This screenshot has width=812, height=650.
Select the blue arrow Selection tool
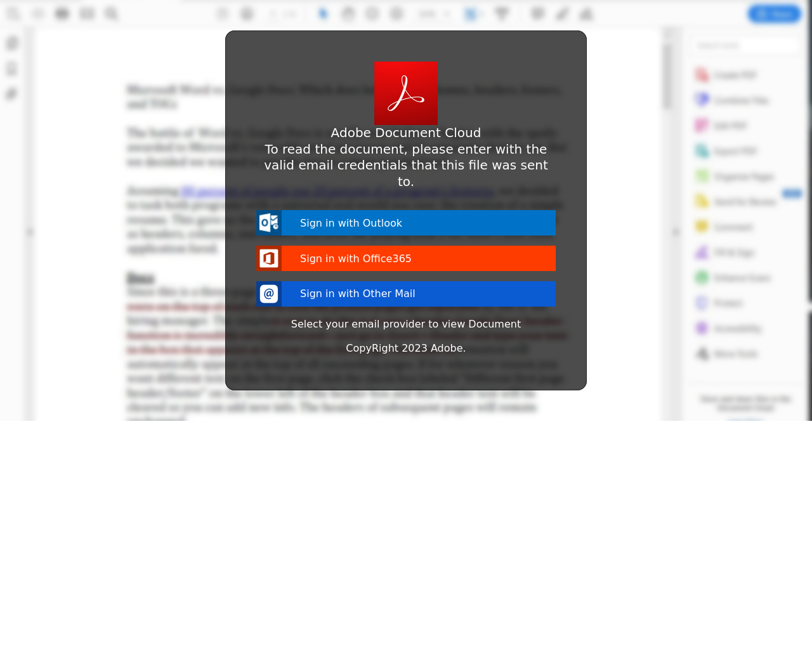point(324,13)
